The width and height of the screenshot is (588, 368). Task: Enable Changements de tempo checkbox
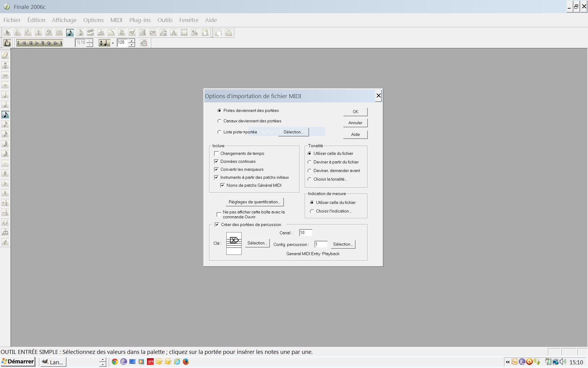click(216, 153)
